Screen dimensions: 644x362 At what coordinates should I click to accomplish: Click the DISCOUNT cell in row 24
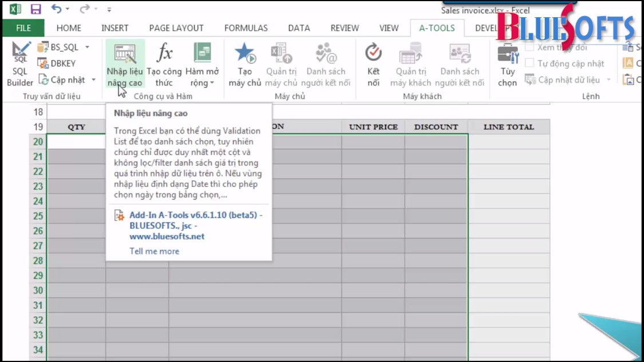[x=436, y=201]
